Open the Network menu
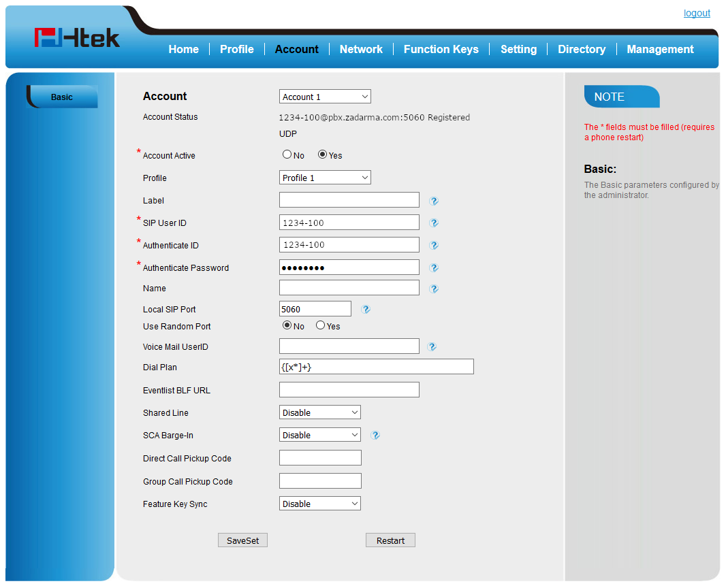 361,49
